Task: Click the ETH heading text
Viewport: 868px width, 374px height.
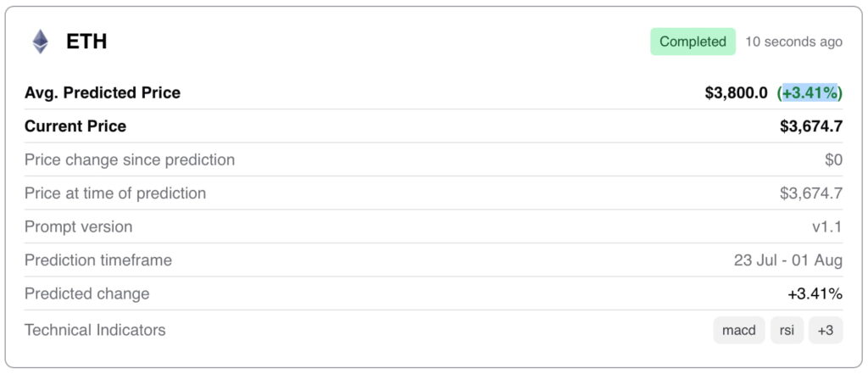Action: [x=86, y=42]
